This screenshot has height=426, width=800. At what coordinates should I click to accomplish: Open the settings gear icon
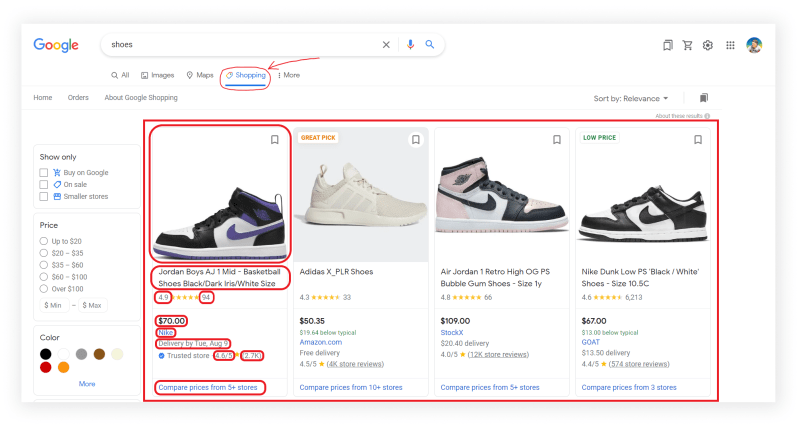pyautogui.click(x=708, y=45)
